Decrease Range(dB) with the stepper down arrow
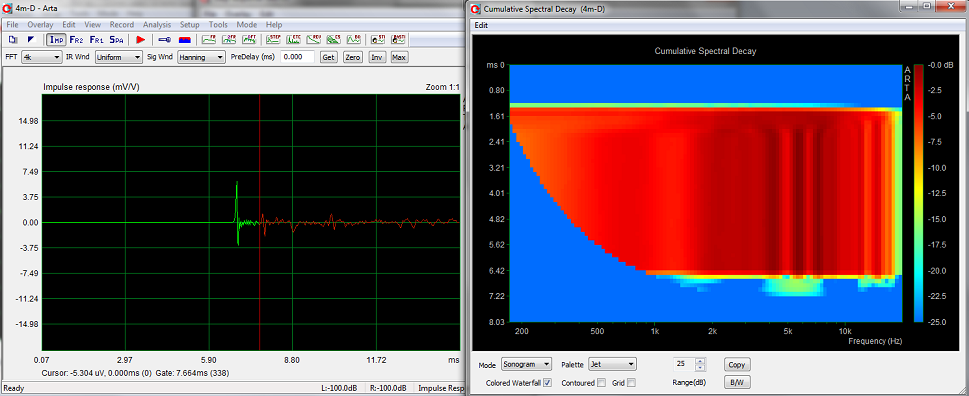Image resolution: width=969 pixels, height=396 pixels. [x=700, y=368]
